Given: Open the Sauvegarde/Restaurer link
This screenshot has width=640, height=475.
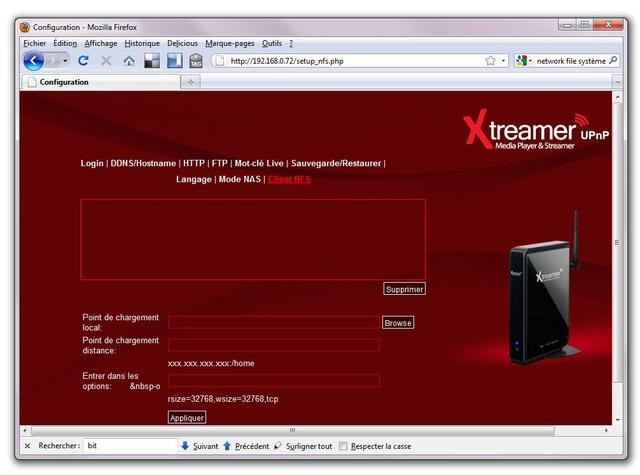Looking at the screenshot, I should pyautogui.click(x=336, y=163).
